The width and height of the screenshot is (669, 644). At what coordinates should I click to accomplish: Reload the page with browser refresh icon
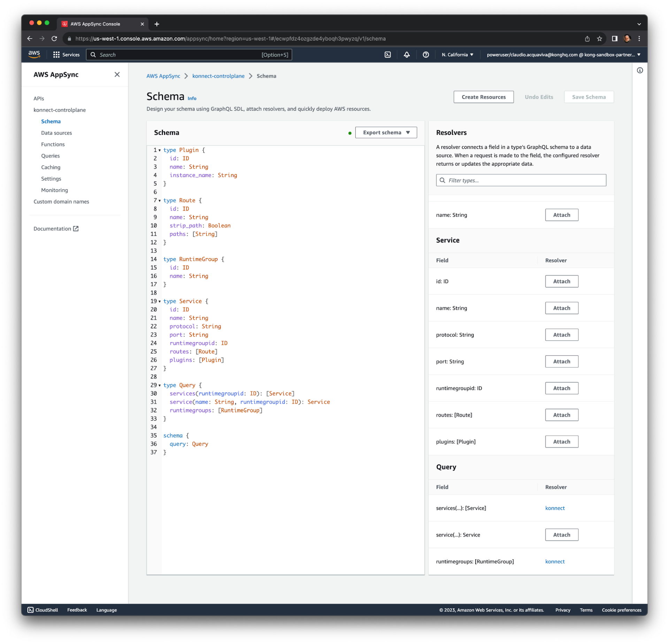(54, 39)
